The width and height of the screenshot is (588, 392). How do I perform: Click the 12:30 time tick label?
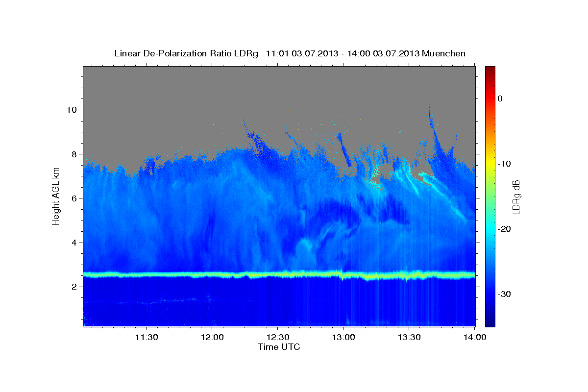click(x=278, y=337)
